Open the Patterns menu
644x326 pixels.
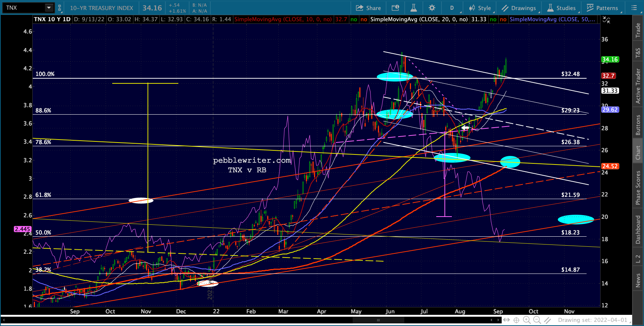(602, 8)
